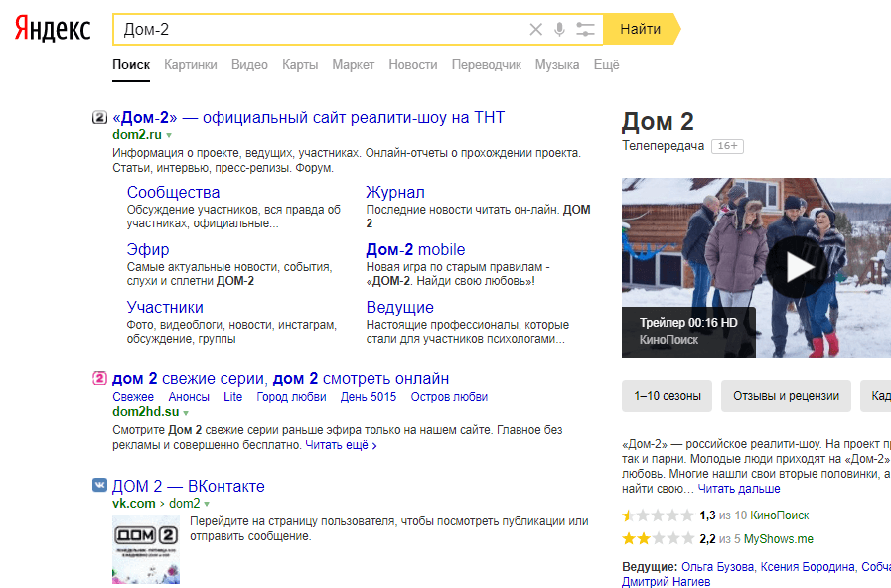The width and height of the screenshot is (891, 588).
Task: Expand dom2.ru green arrow menu
Action: [x=169, y=135]
